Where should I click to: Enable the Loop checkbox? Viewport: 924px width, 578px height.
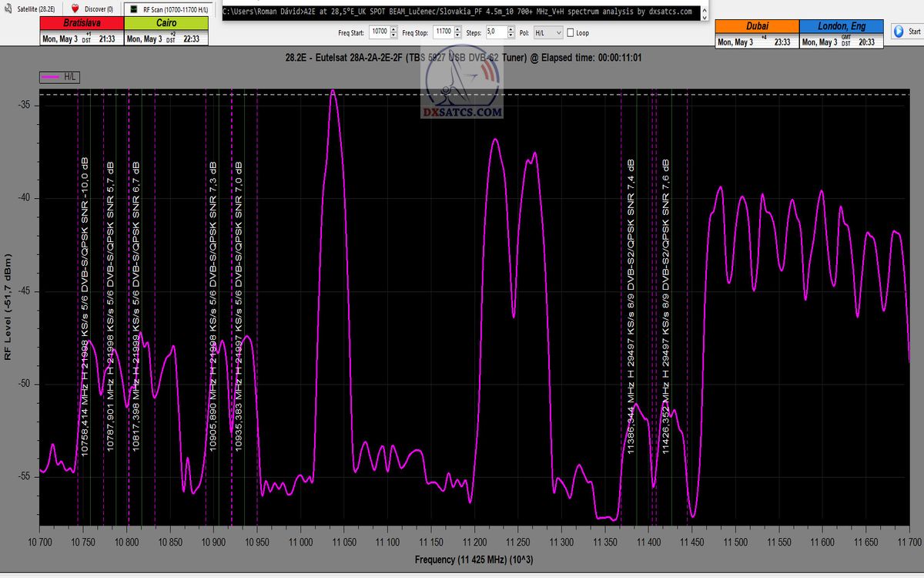tap(571, 32)
